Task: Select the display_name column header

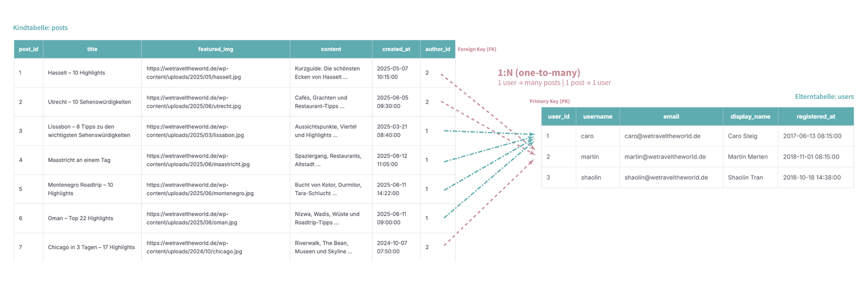Action: click(x=750, y=116)
